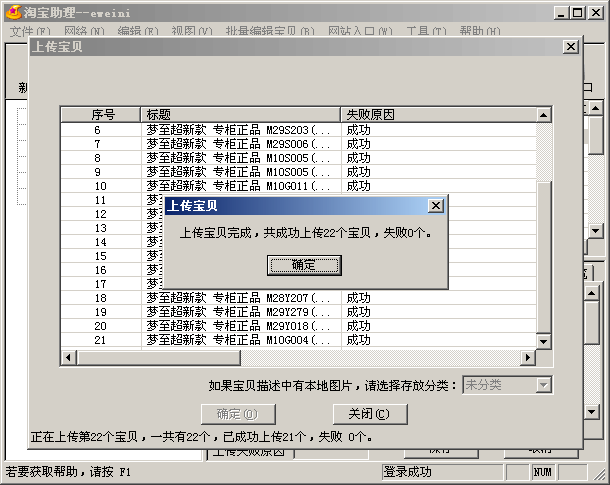Screen dimensions: 610x485
Task: Click 成功 status in row 6
Action: click(x=358, y=130)
